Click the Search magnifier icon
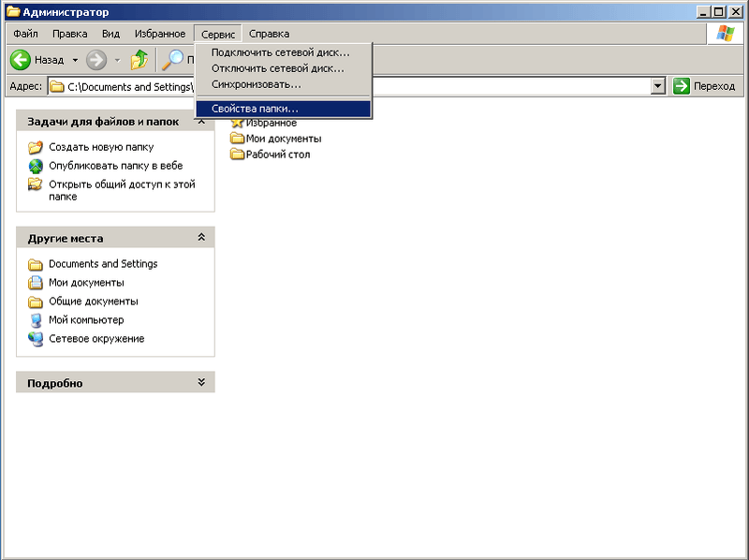Screen dimensions: 749x560 tap(173, 60)
